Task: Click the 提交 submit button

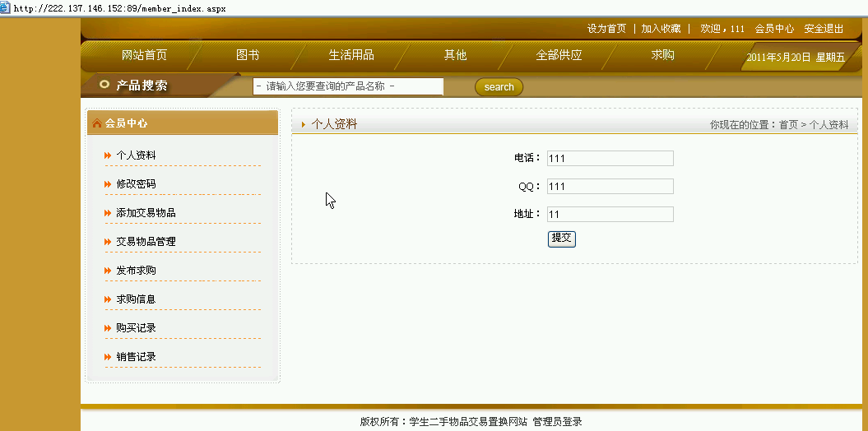Action: tap(562, 239)
